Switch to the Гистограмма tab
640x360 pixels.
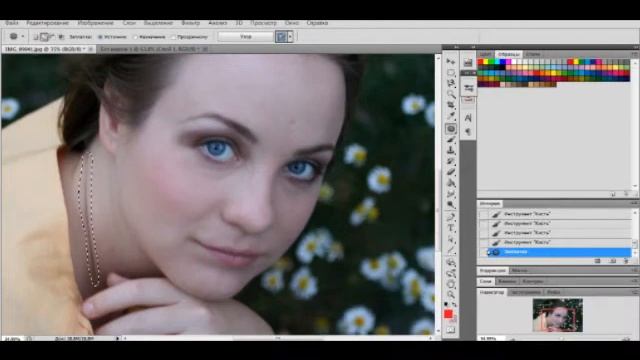526,292
